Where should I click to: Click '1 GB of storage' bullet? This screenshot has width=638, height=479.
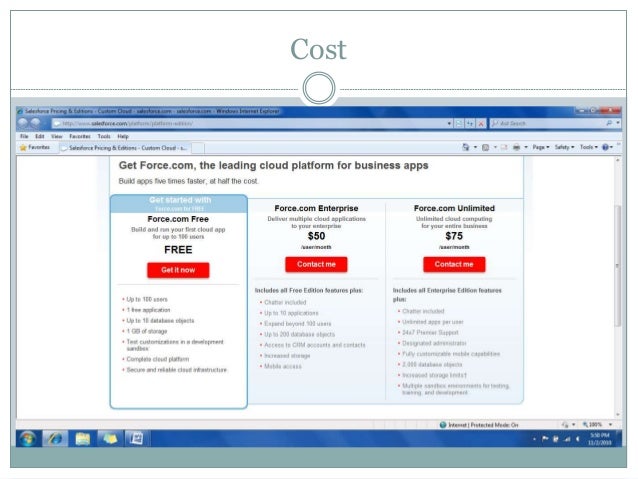coord(147,331)
